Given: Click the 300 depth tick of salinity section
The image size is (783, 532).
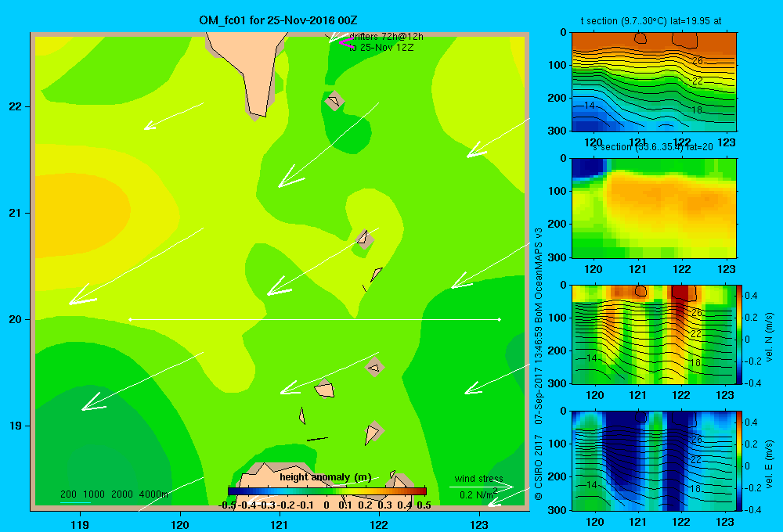Looking at the screenshot, I should (557, 257).
